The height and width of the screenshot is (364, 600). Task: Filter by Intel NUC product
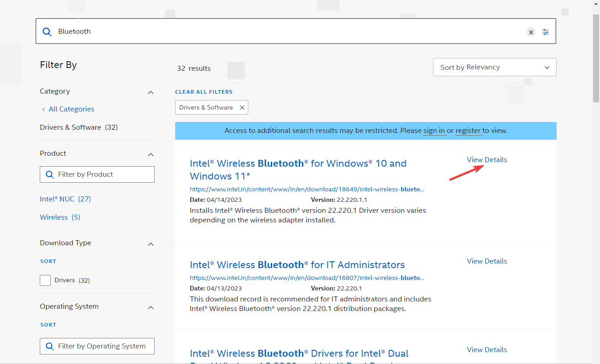tap(65, 199)
